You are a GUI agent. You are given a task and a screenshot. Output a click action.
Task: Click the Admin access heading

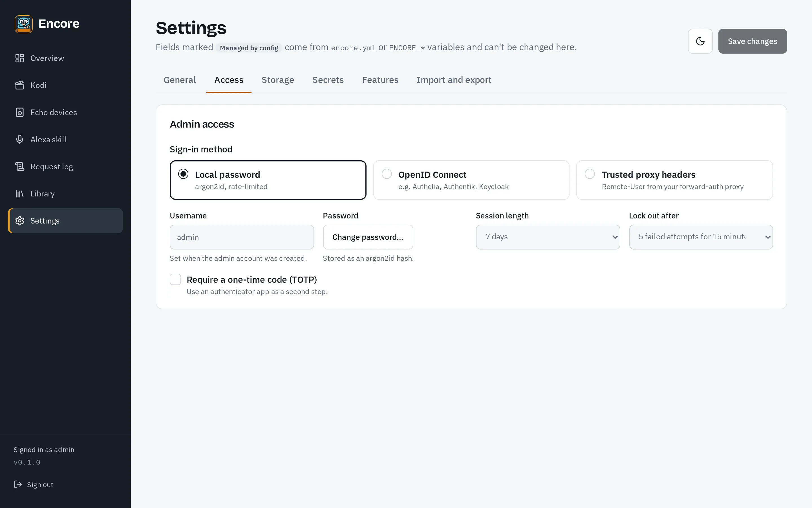tap(202, 124)
